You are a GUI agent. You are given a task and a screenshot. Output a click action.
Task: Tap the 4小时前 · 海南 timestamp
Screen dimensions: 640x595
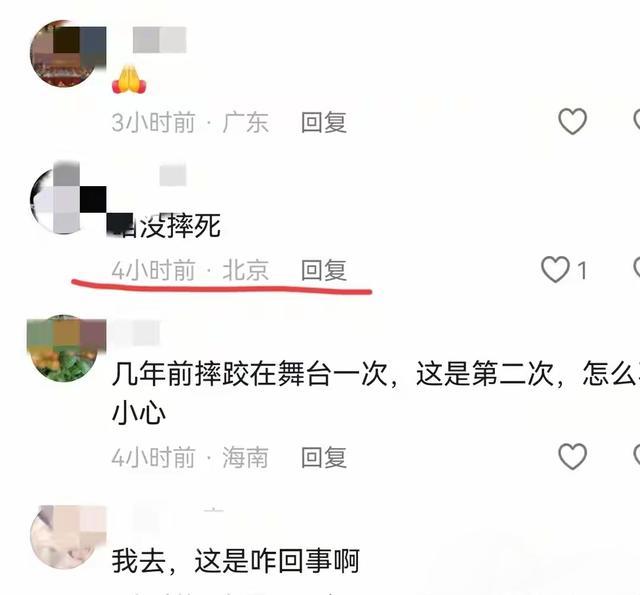pos(190,457)
